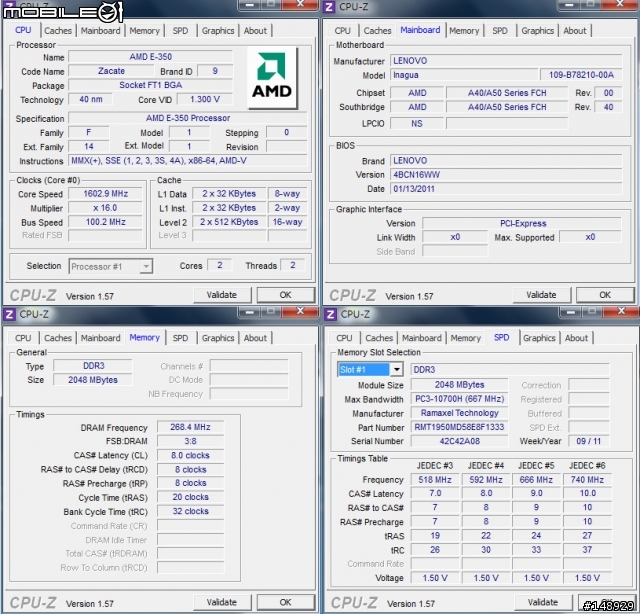The width and height of the screenshot is (640, 614).
Task: Go to Mainboard tab in Memory window
Action: click(100, 338)
